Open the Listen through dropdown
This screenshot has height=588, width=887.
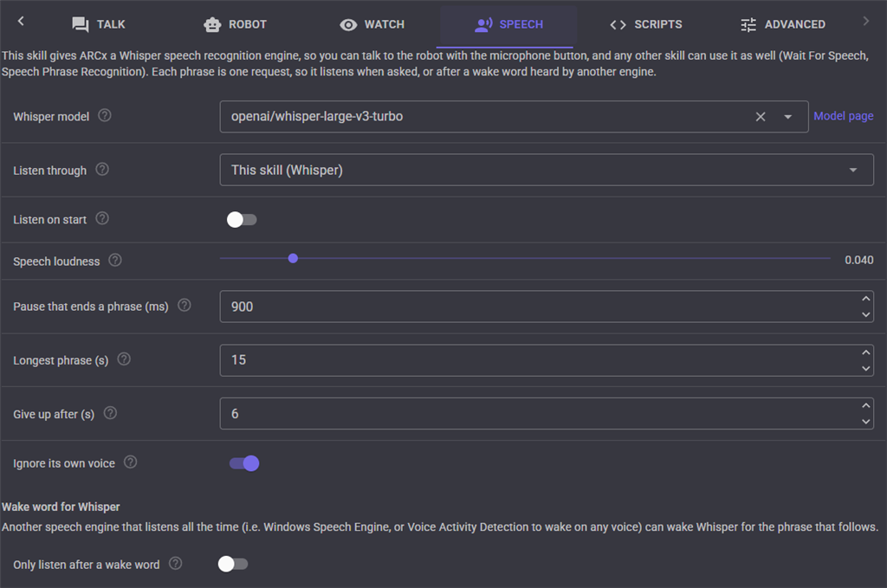pyautogui.click(x=547, y=170)
